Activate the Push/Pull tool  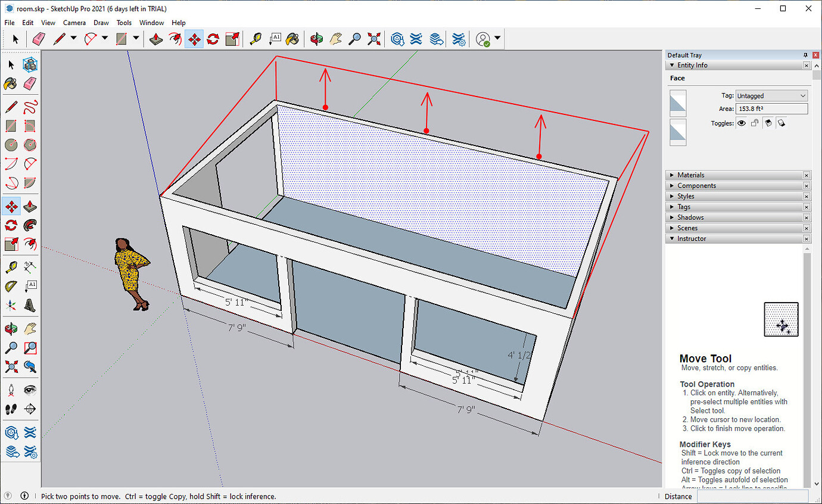click(x=156, y=39)
